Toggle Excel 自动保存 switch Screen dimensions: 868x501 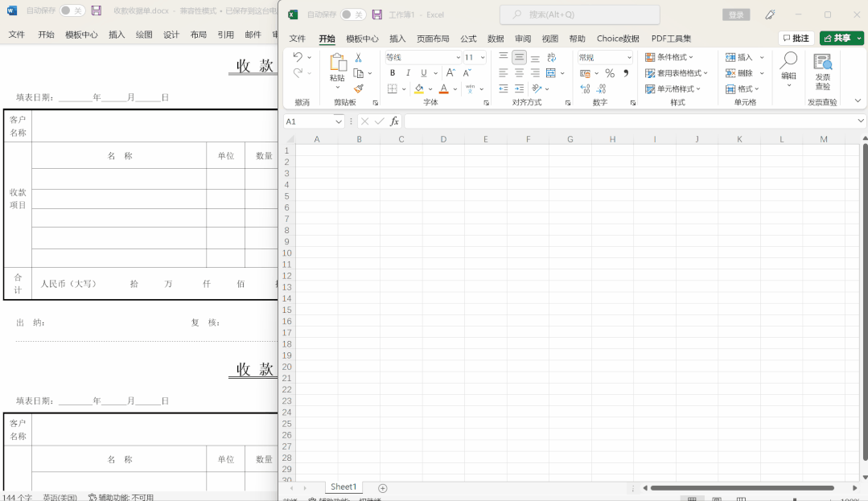(x=352, y=14)
